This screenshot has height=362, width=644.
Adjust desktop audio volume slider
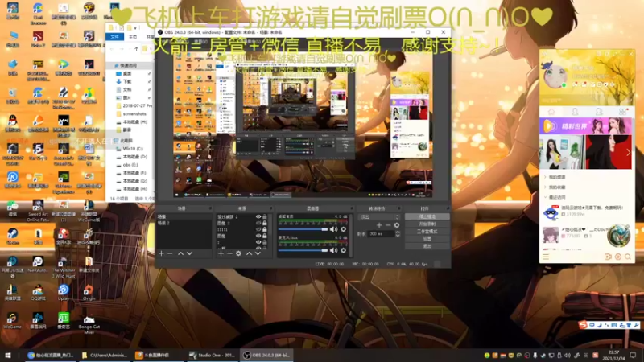(x=303, y=229)
